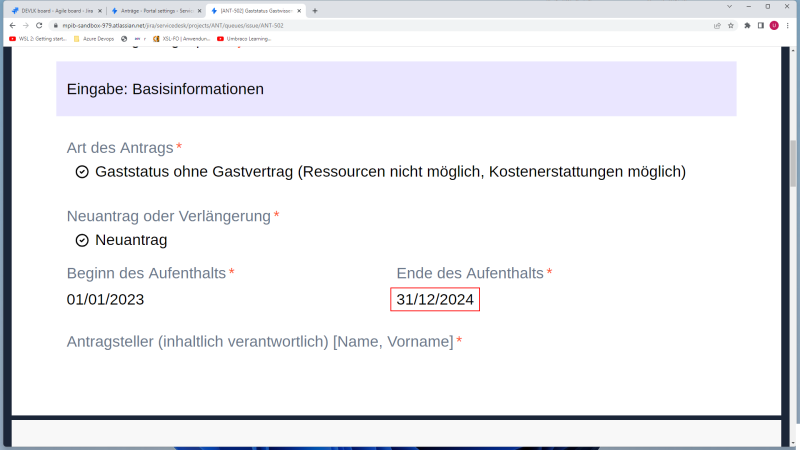Open the share page icon in address bar
The image size is (800, 450).
(x=717, y=26)
